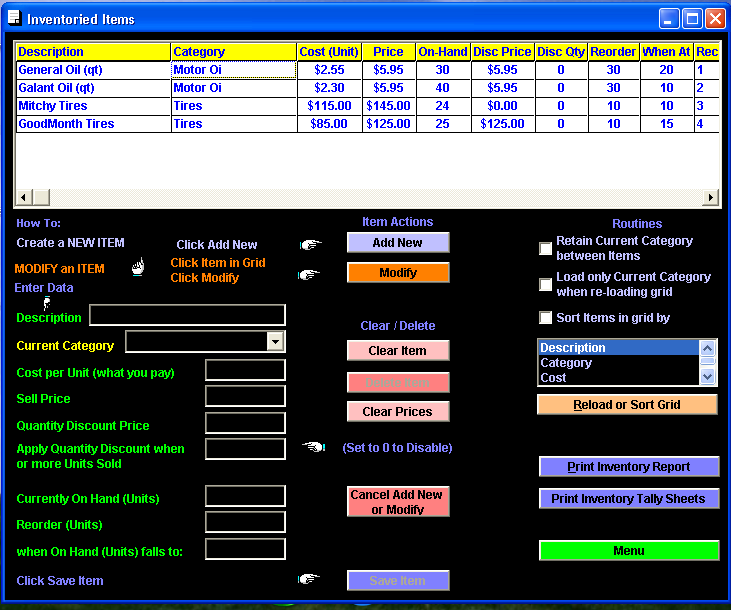Viewport: 731px width, 610px height.
Task: Click the $145.00 price cell
Action: click(388, 106)
